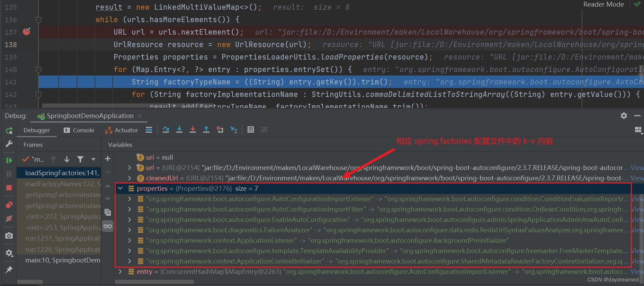Click the Step Into icon
644x286 pixels.
point(179,130)
